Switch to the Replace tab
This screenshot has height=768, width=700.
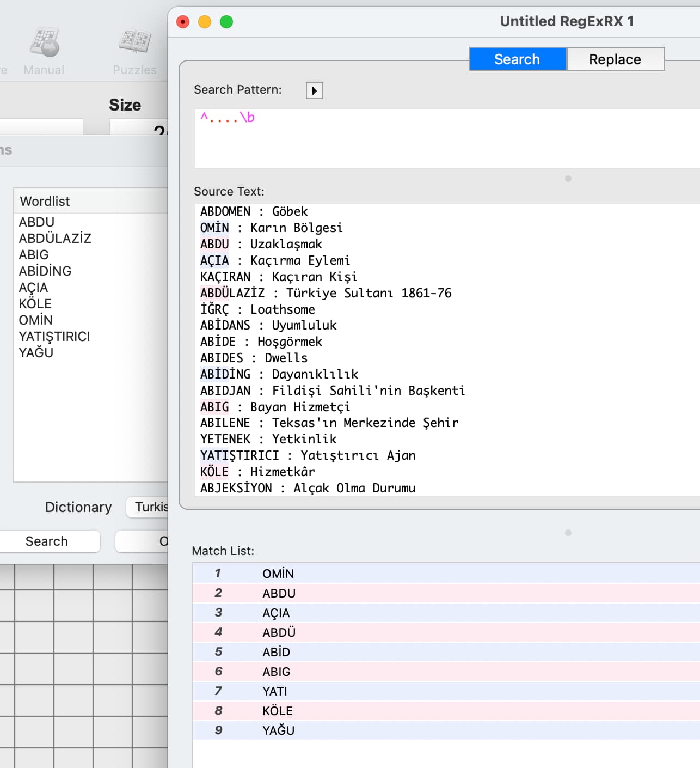615,59
